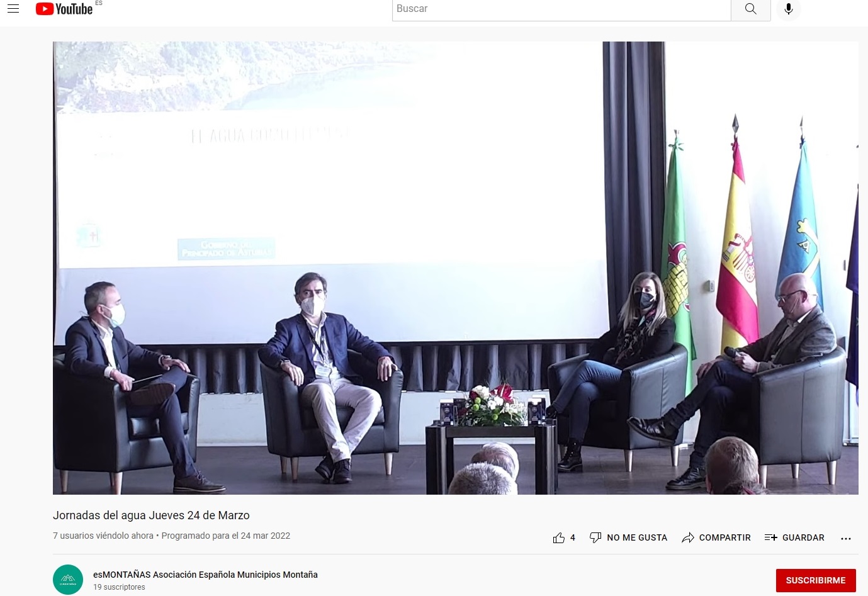Click the thumbs-down dislike icon
The image size is (868, 596).
point(595,537)
